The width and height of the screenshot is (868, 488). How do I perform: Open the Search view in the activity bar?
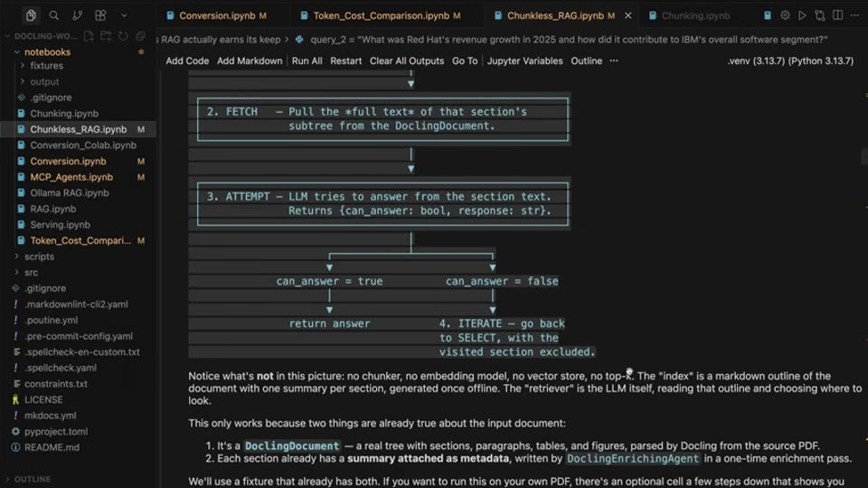point(53,15)
